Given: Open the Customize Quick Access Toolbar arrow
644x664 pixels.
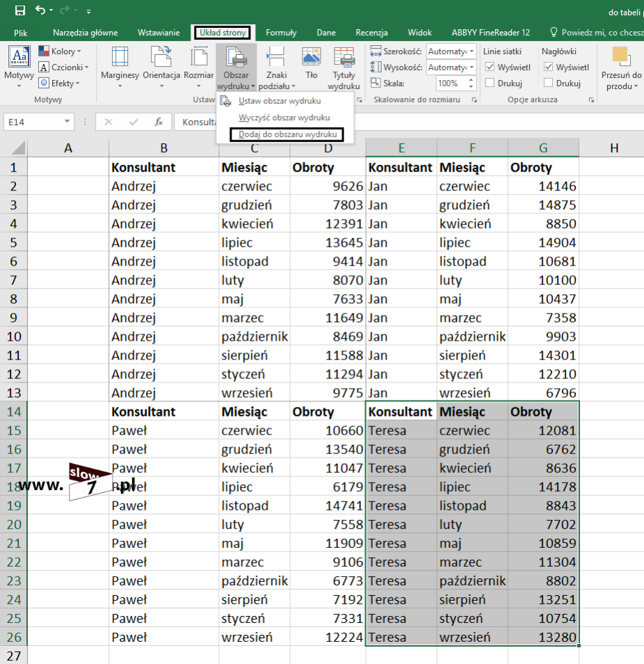Looking at the screenshot, I should coord(88,12).
